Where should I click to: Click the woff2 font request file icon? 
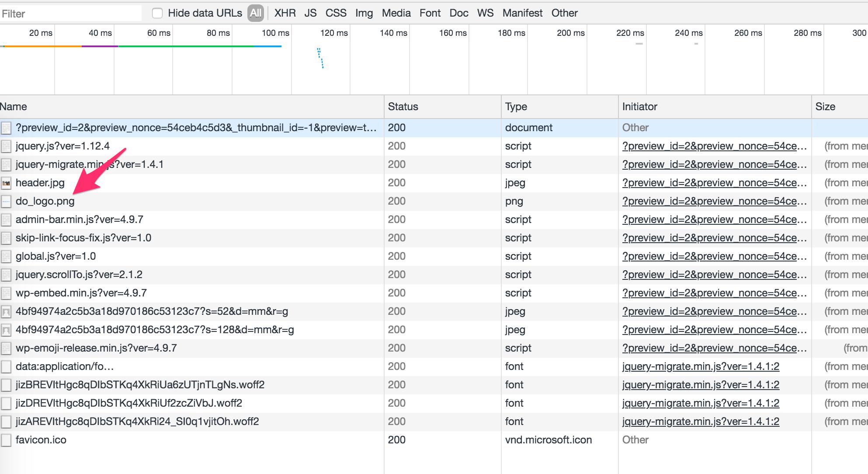[6, 385]
